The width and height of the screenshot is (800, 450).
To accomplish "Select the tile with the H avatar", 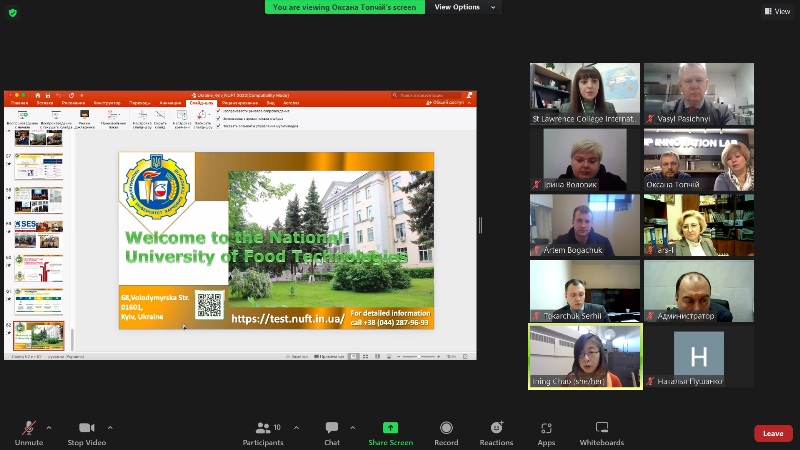I will [699, 356].
